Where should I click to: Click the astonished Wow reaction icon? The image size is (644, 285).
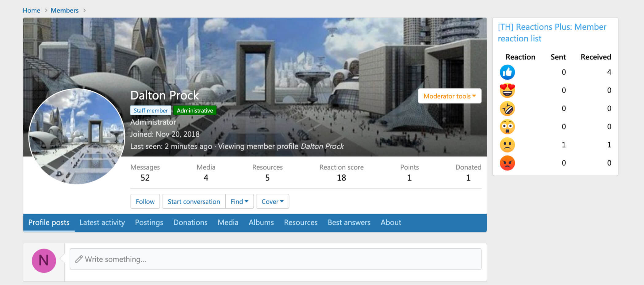point(507,127)
